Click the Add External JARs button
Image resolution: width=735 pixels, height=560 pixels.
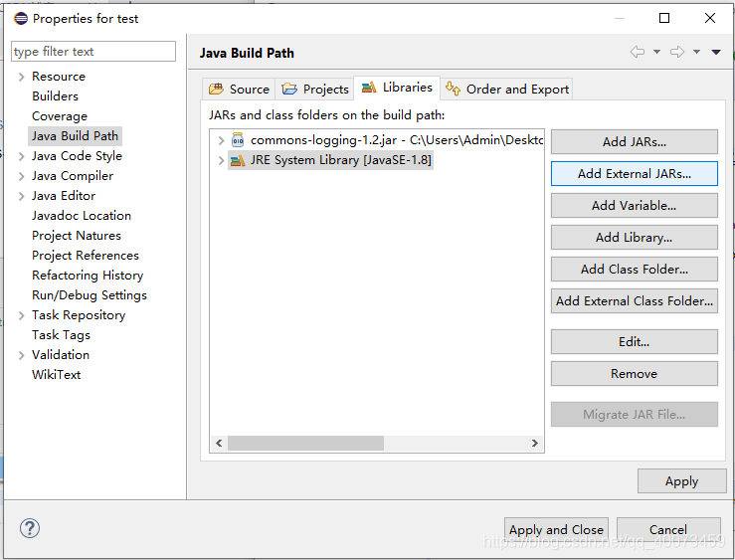(634, 173)
